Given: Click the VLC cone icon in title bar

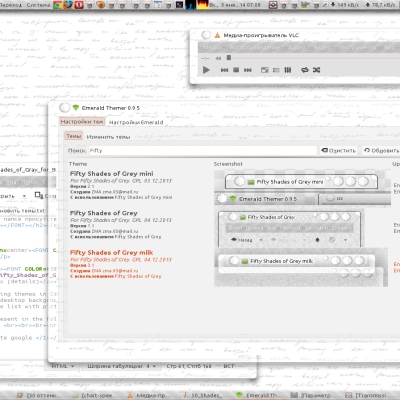Looking at the screenshot, I should coord(217,35).
